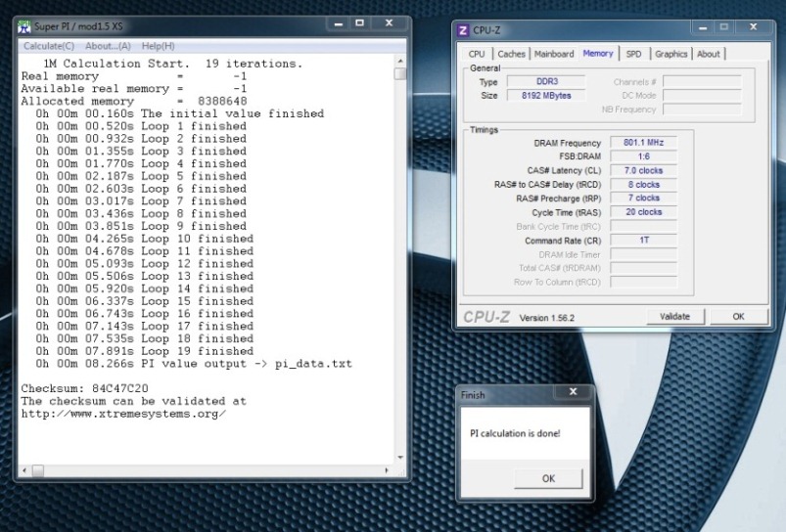Click the tRCD 8 clocks value
786x532 pixels.
(x=644, y=185)
